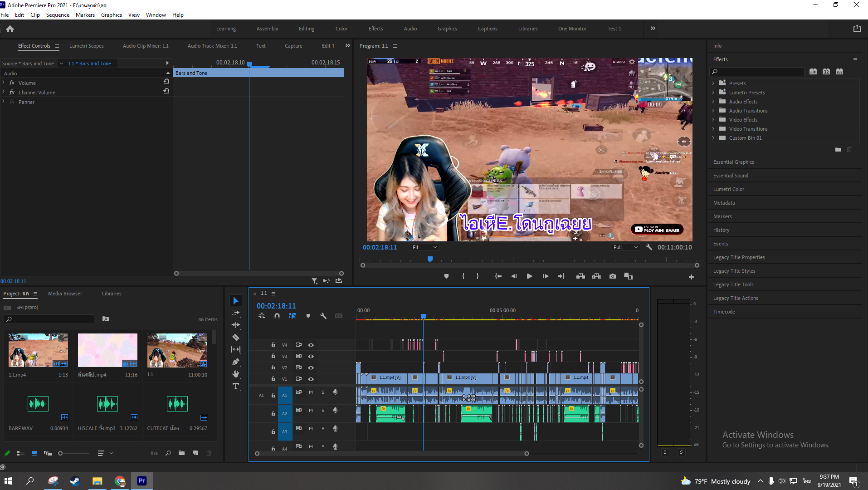The image size is (868, 490).
Task: Select the Slip tool
Action: tap(236, 349)
